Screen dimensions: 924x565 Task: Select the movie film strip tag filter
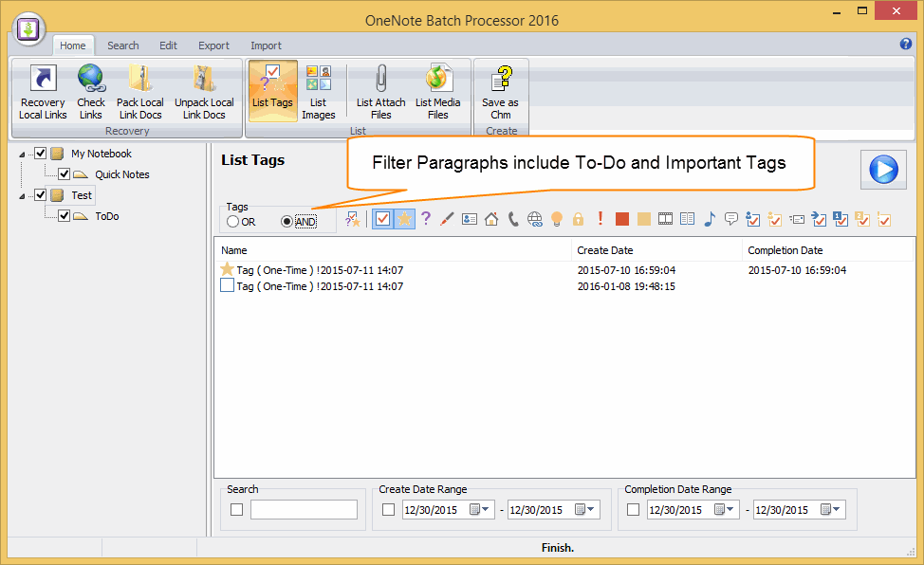click(665, 219)
